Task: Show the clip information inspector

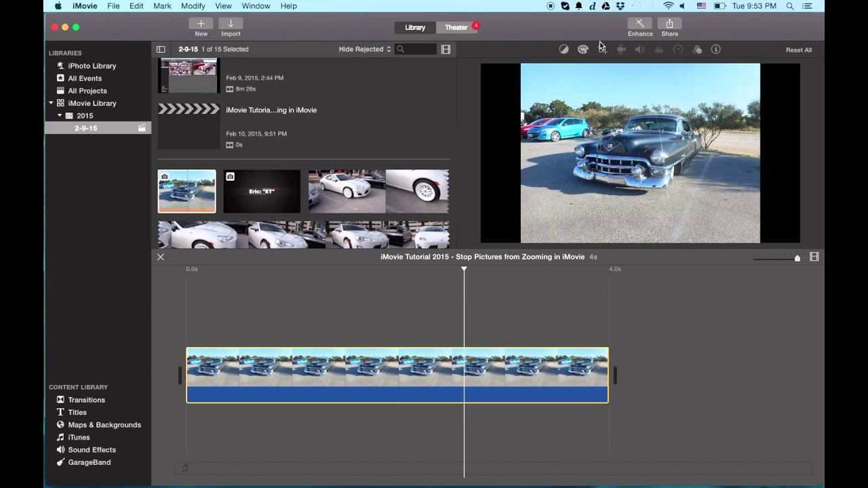Action: (715, 49)
